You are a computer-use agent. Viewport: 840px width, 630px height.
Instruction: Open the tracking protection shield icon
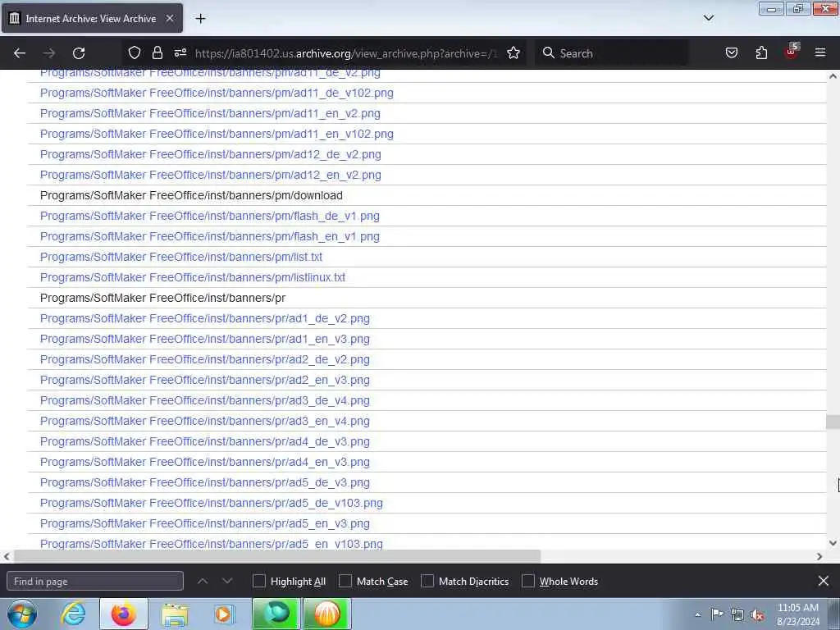135,53
